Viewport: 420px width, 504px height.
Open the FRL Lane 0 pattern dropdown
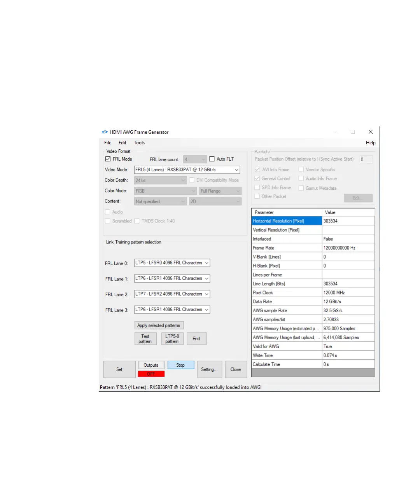click(x=172, y=263)
